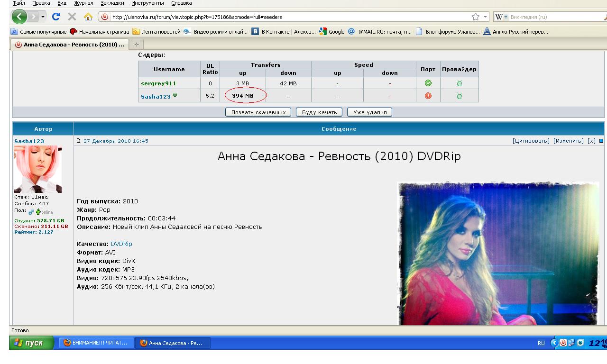Go to the Home page icon
Image resolution: width=607 pixels, height=364 pixels.
click(88, 17)
